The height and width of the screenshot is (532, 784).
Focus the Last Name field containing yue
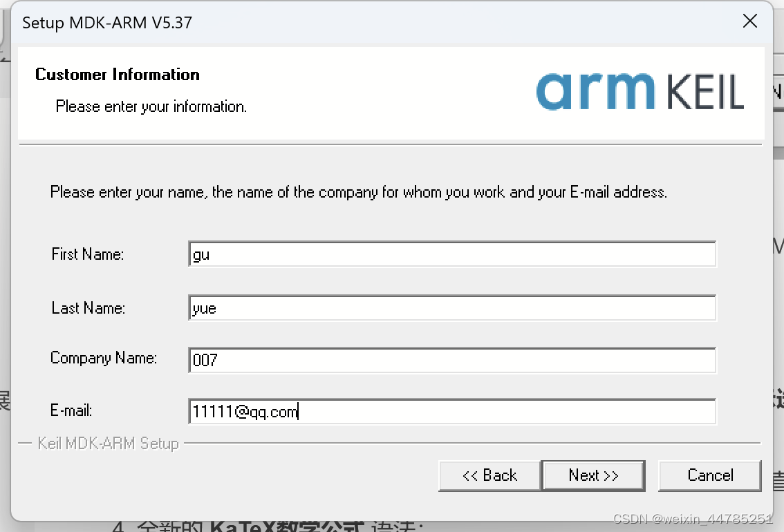tap(452, 307)
